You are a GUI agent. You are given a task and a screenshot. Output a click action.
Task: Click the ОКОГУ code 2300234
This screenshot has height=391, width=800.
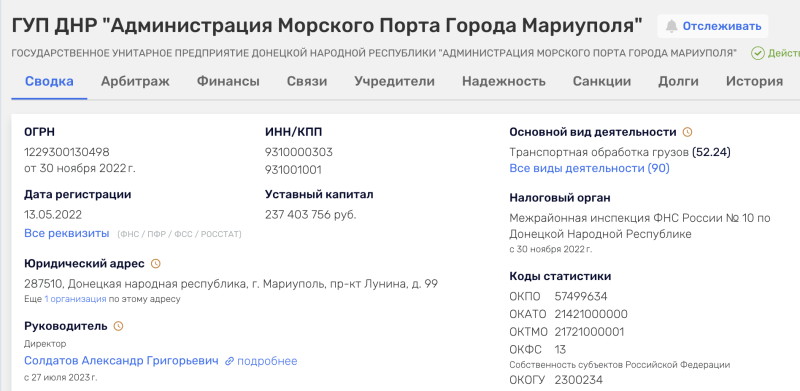578,380
